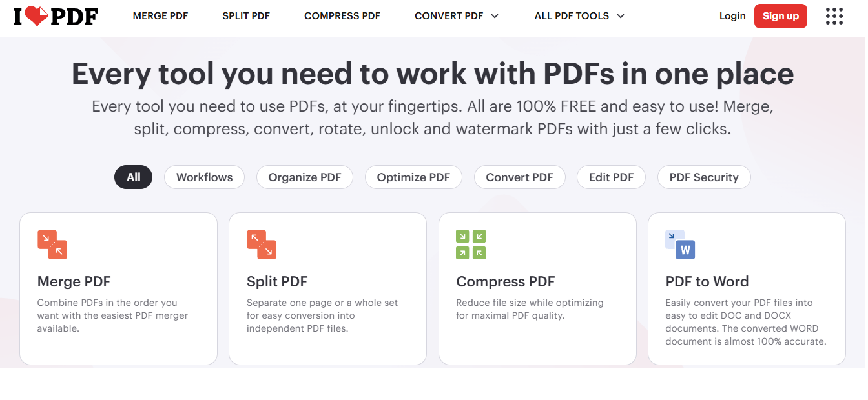
Task: Open the nine-dot apps grid icon
Action: pos(834,16)
